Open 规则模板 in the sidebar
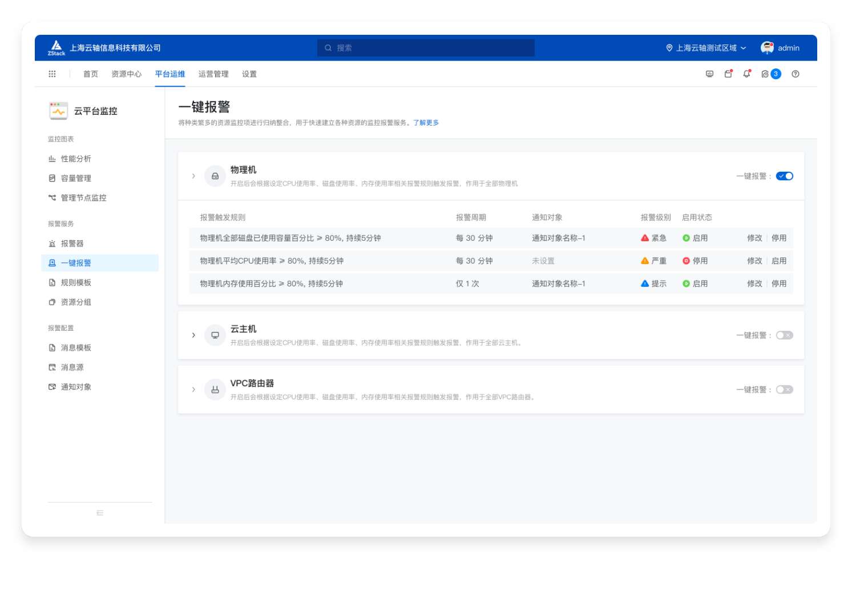The image size is (852, 616). point(76,283)
